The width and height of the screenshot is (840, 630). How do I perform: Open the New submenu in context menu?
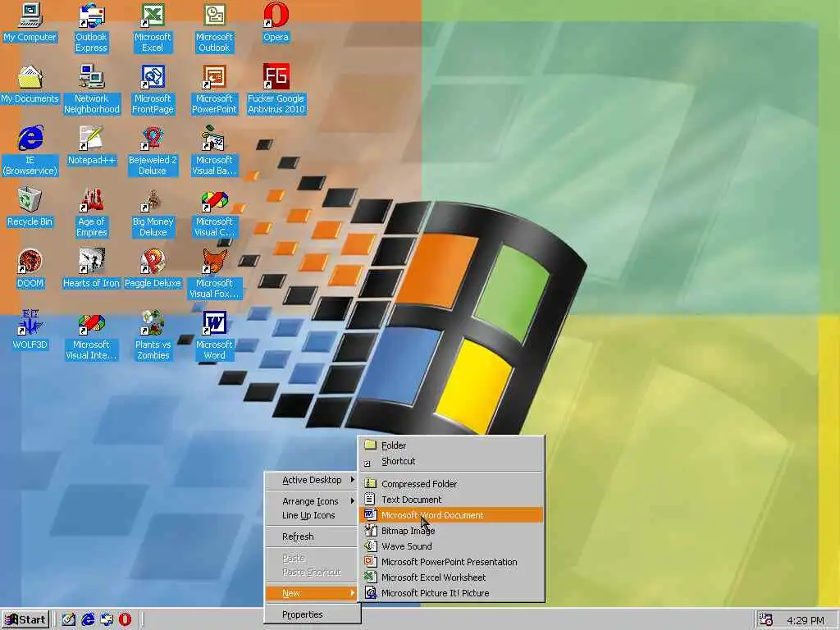(312, 593)
